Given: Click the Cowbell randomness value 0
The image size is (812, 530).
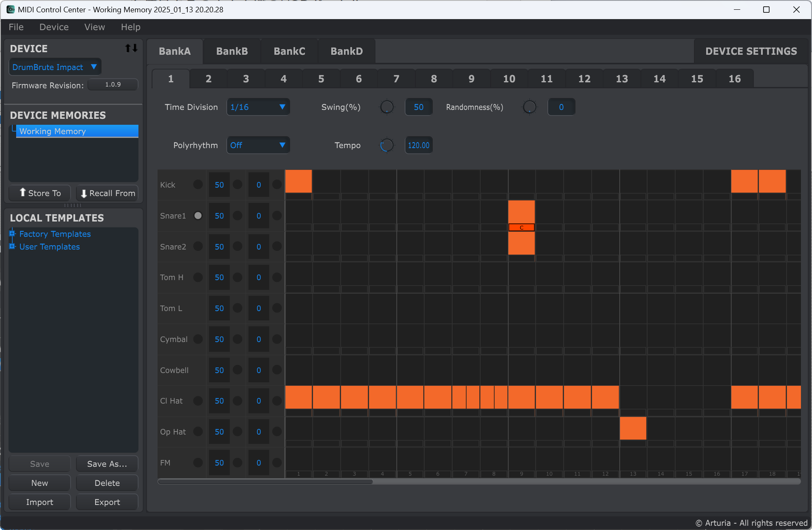Looking at the screenshot, I should point(259,370).
